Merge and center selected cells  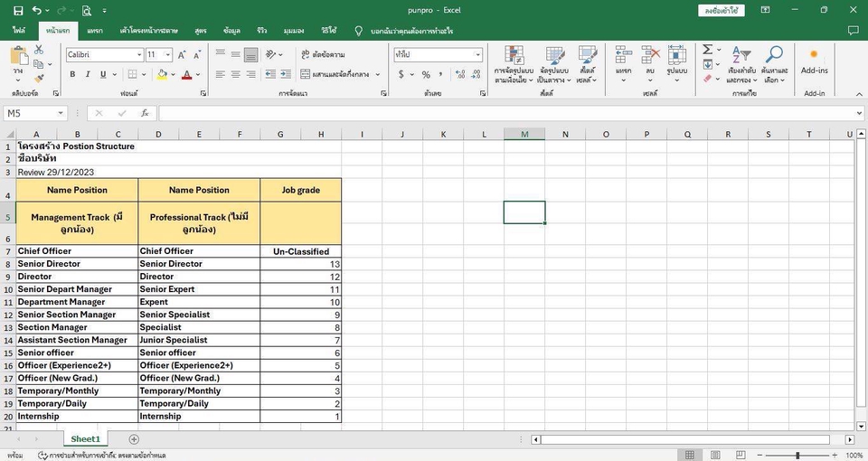pyautogui.click(x=336, y=74)
